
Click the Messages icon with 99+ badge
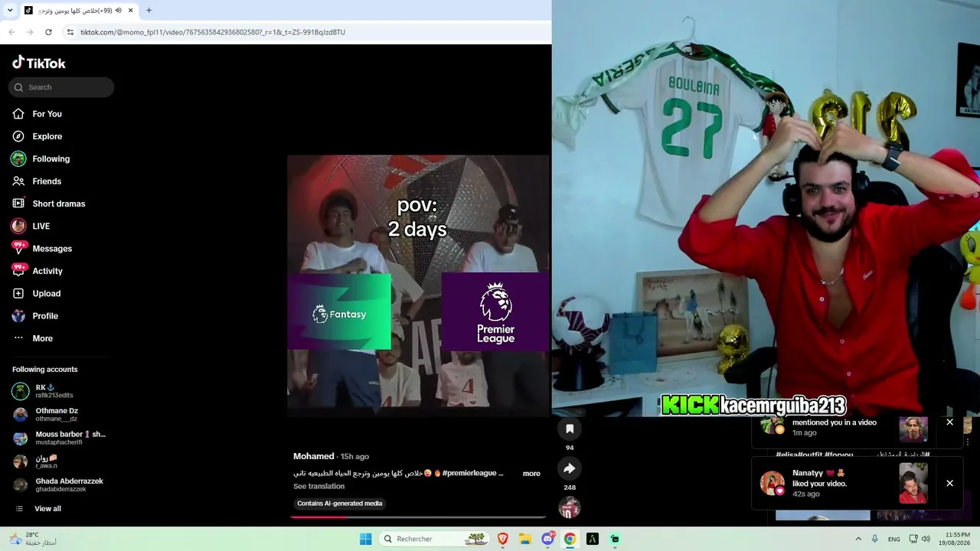tap(18, 248)
